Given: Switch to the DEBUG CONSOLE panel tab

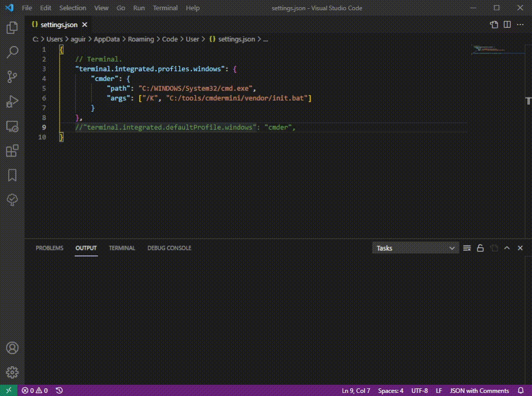Looking at the screenshot, I should pos(169,248).
